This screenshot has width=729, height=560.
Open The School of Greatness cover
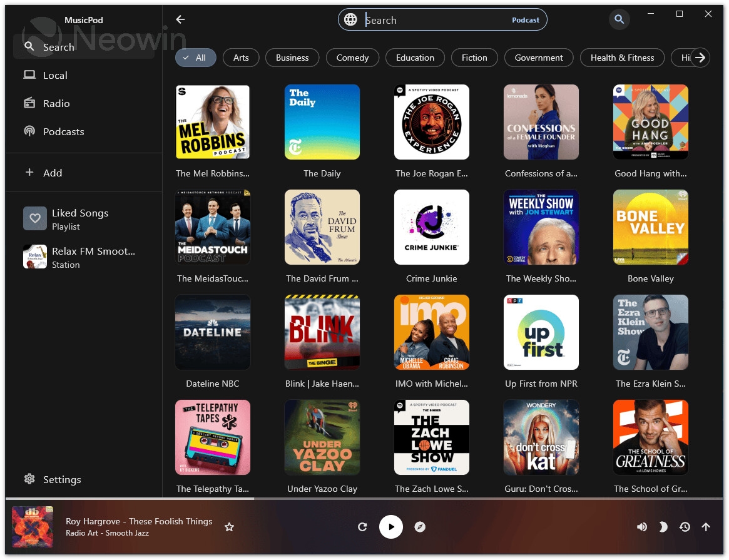tap(650, 437)
